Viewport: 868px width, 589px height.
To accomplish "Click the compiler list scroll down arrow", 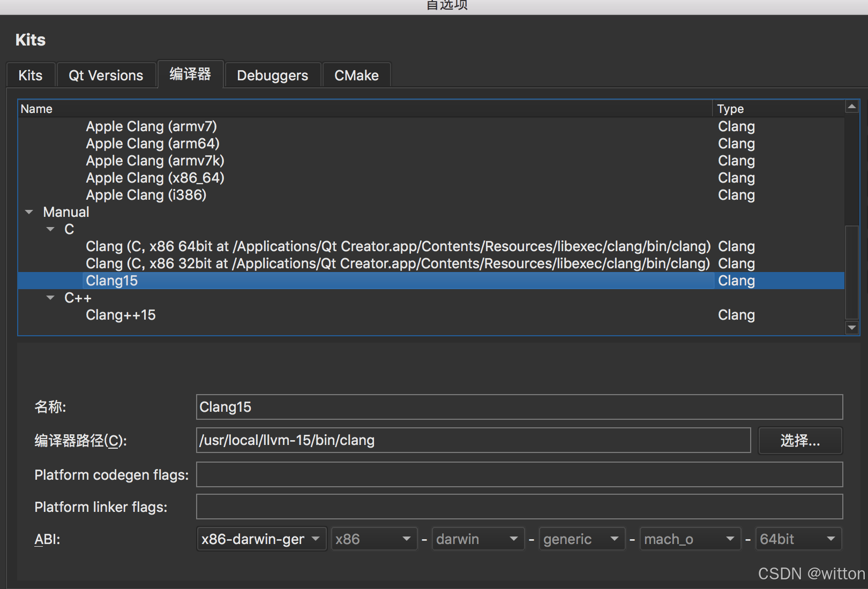I will point(851,327).
